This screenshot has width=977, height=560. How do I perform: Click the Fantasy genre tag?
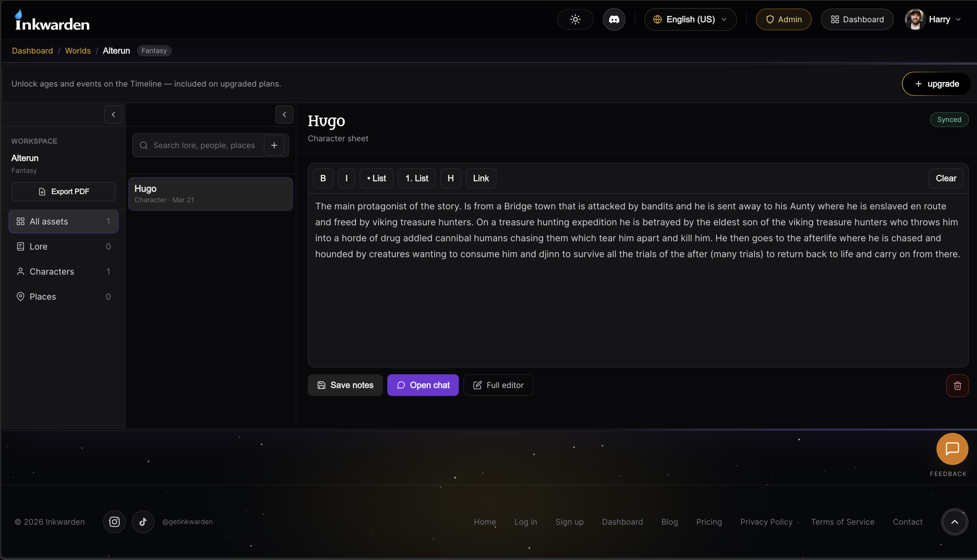click(x=154, y=51)
